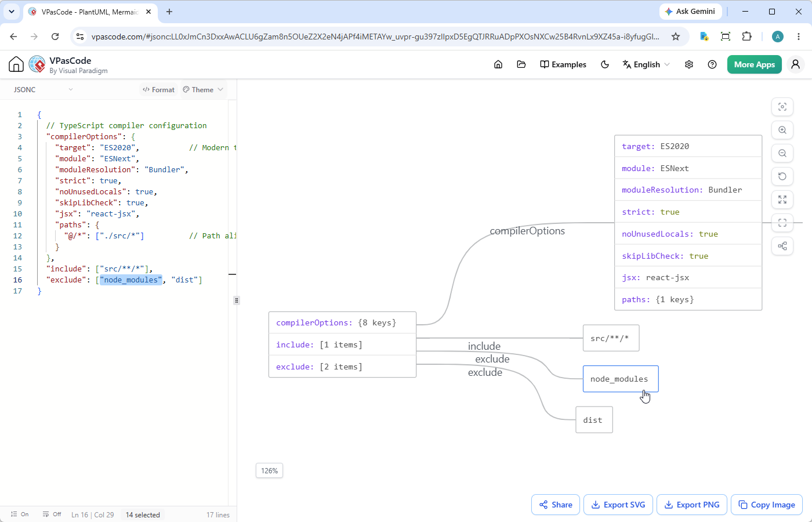Close the VPasCode browser tab
The height and width of the screenshot is (522, 812).
(148, 12)
